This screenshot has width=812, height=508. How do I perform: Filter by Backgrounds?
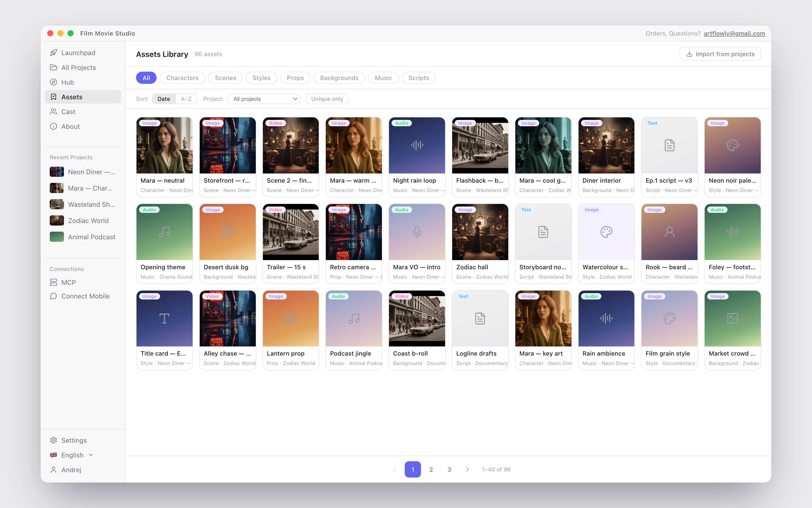pyautogui.click(x=339, y=78)
